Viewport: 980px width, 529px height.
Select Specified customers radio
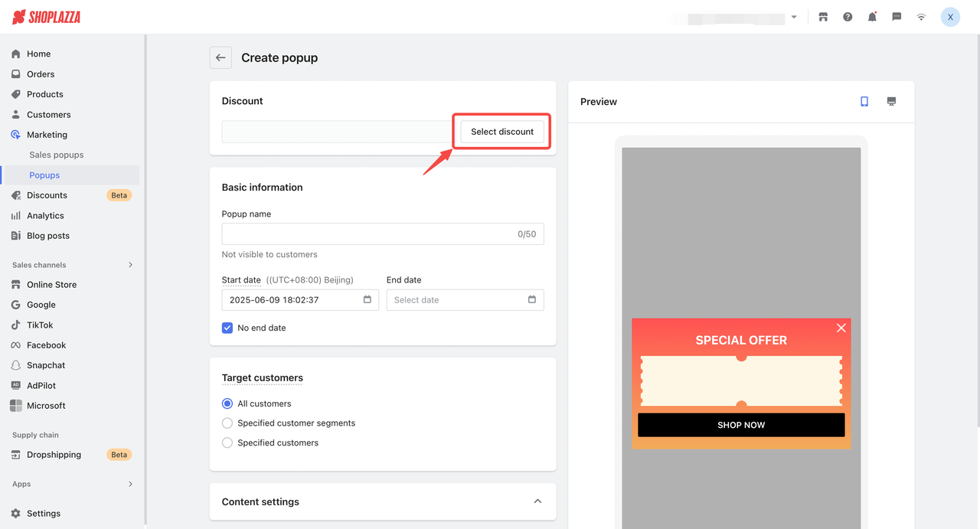[227, 442]
